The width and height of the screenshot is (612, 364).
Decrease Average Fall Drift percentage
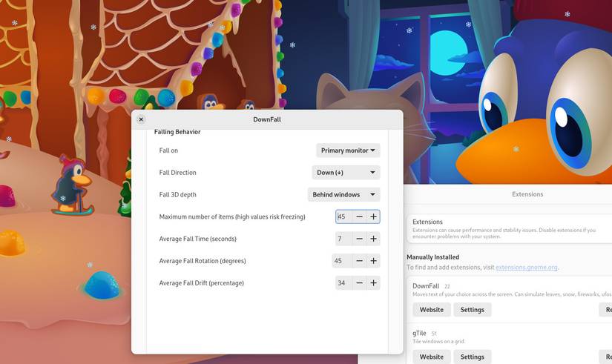pos(360,283)
